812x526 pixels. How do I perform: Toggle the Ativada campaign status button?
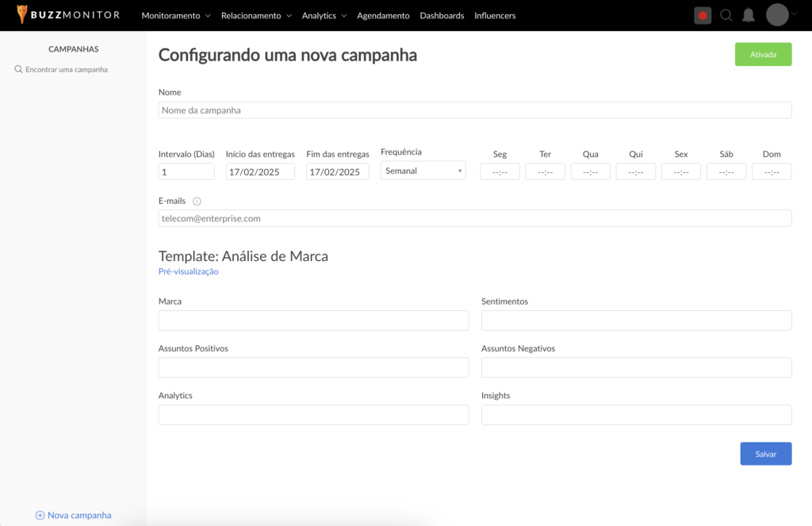[x=763, y=55]
